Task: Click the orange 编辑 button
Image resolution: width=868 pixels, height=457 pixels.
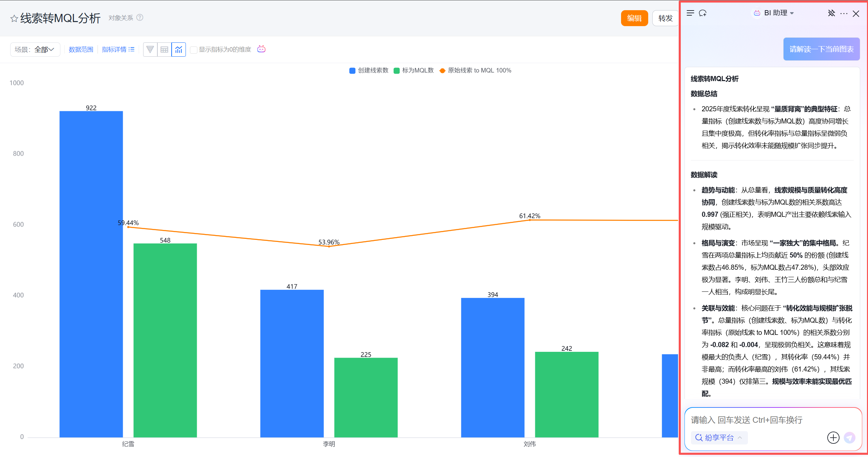Action: coord(634,18)
